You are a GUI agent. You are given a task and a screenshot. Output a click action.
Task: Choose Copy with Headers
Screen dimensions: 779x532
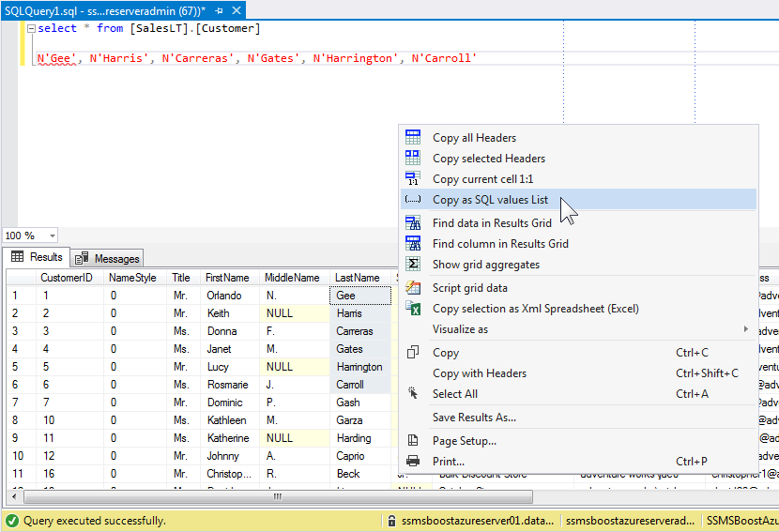coord(578,373)
